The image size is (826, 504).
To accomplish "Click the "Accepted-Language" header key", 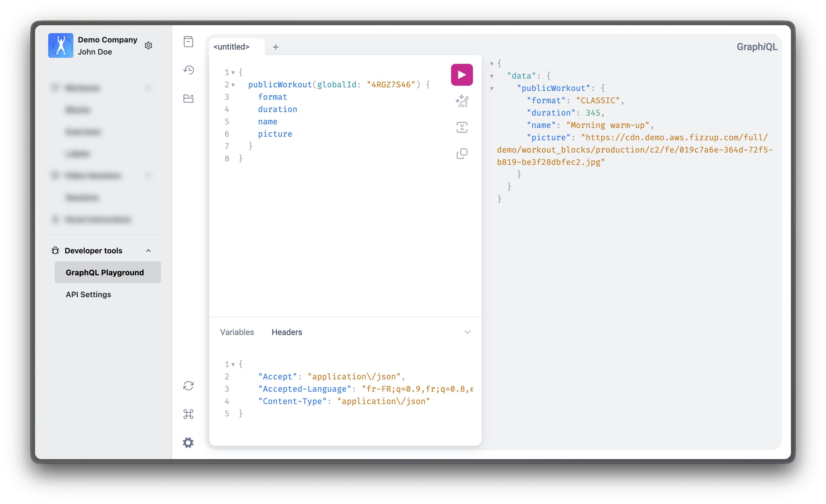I will click(x=304, y=389).
